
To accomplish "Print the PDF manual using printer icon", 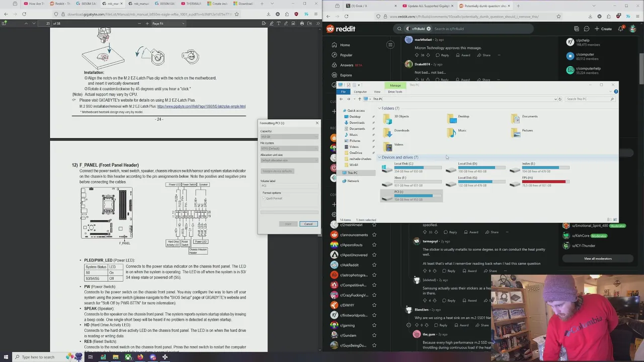I will point(302,23).
